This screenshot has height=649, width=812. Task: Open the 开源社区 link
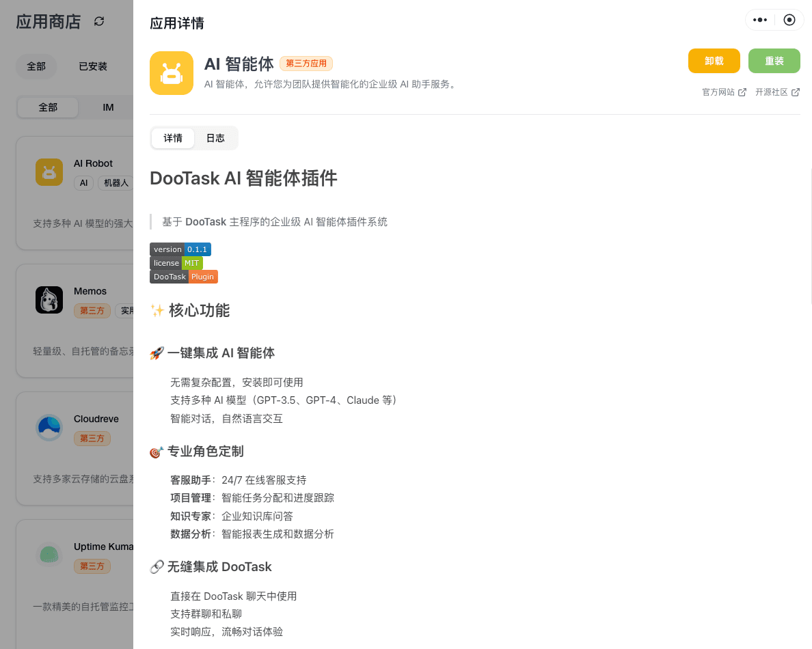point(777,92)
